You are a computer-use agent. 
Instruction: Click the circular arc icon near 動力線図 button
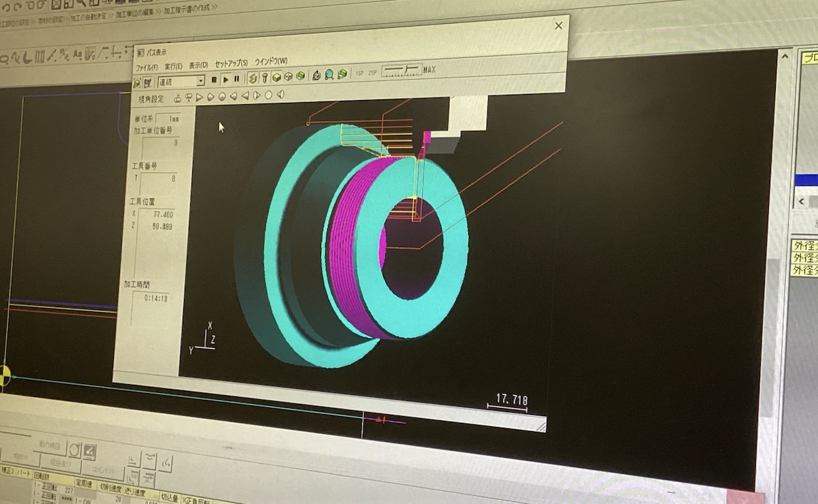(x=74, y=450)
